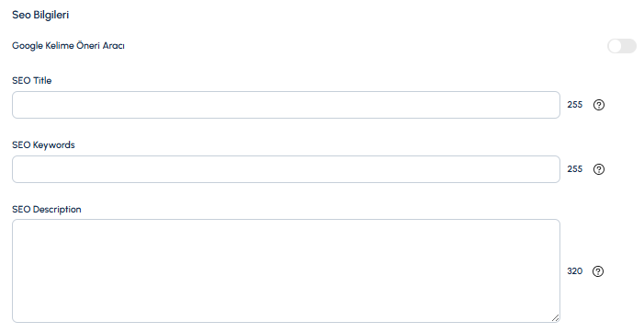
Task: Click the question mark next to SEO Keywords
Action: point(599,169)
